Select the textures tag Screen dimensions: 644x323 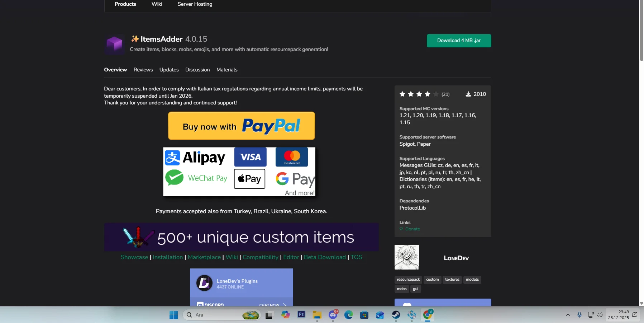[452, 280]
